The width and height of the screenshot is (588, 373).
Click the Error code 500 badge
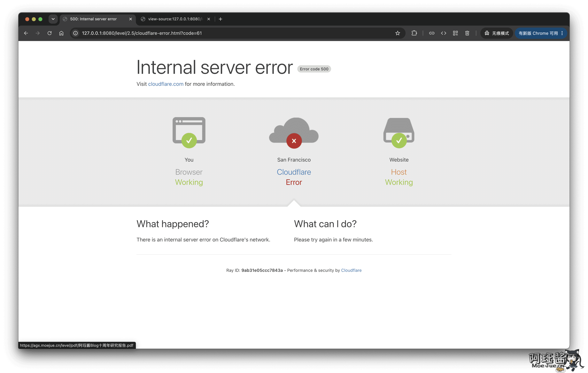coord(314,69)
